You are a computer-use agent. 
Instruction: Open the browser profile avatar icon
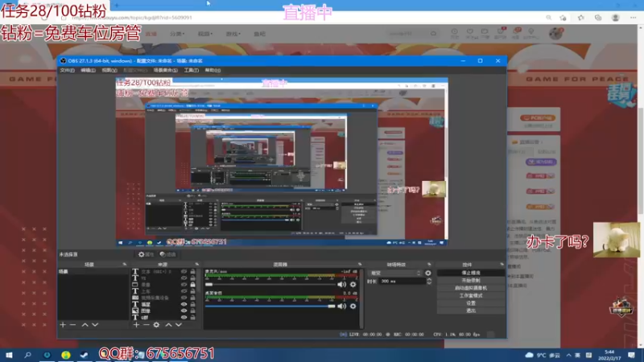pos(615,18)
